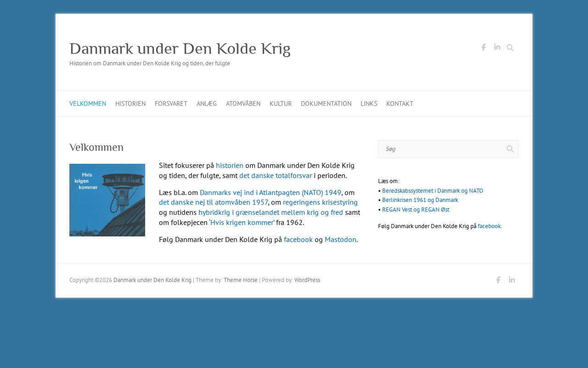
Task: Open 'hybridkrig i grænselandet mellem krig og fred' link
Action: pos(271,213)
